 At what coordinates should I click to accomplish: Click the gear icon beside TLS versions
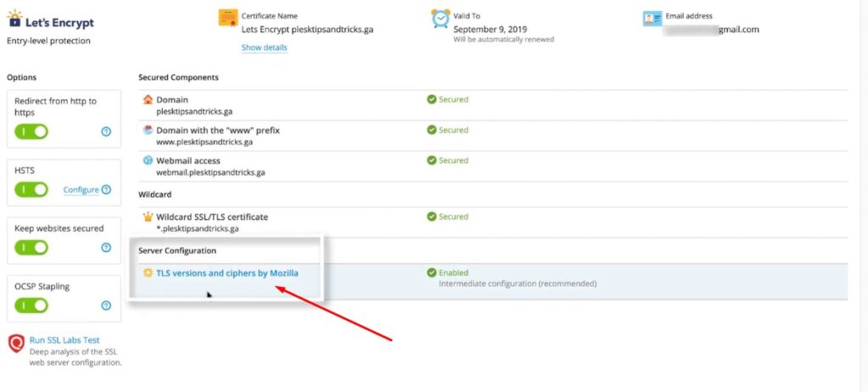(147, 273)
